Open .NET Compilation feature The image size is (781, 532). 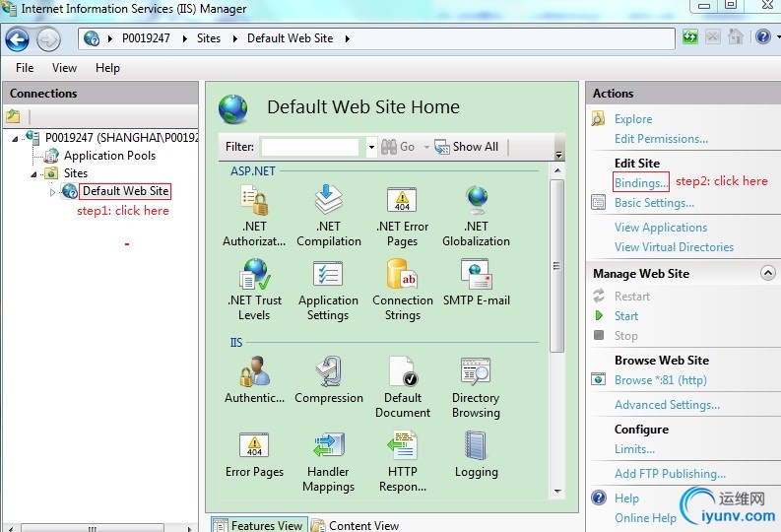point(329,216)
